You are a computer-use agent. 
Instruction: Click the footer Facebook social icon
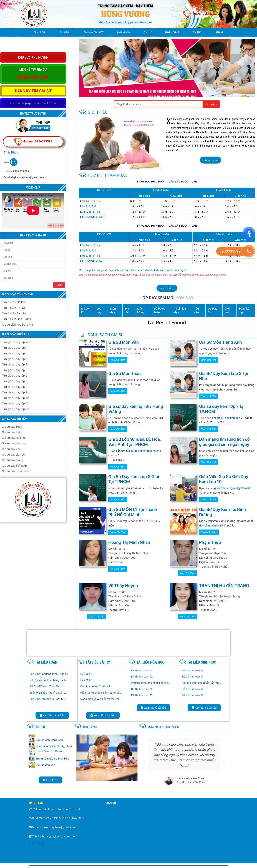[30, 843]
